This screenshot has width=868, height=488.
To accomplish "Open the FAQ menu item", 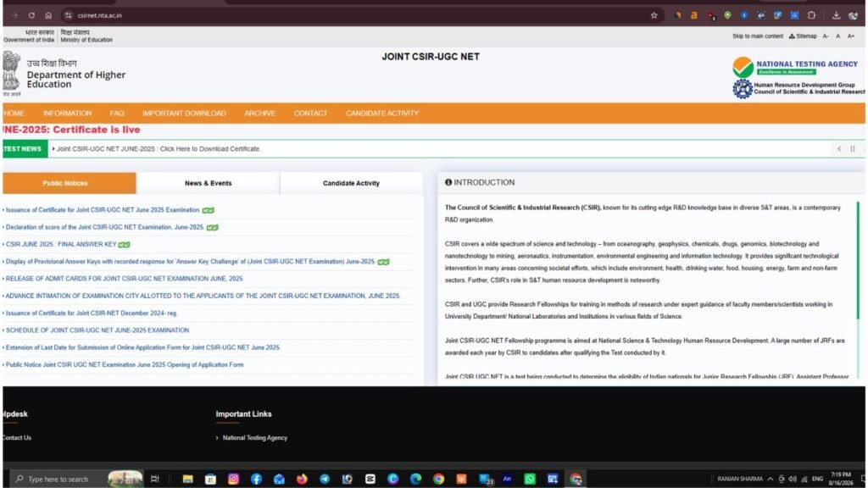I will [117, 114].
